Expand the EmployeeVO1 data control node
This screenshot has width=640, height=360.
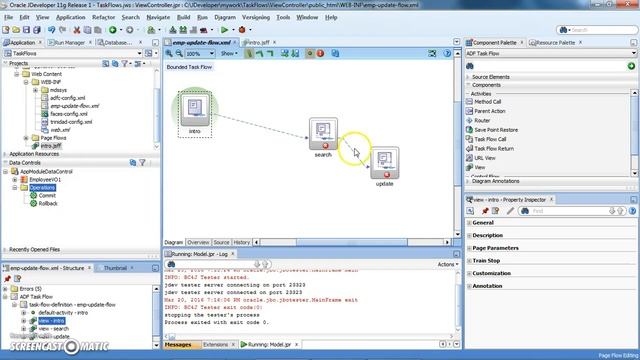15,180
